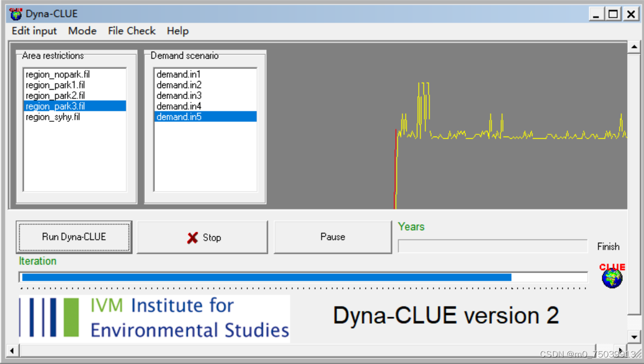
Task: Open the Help menu
Action: tap(177, 31)
